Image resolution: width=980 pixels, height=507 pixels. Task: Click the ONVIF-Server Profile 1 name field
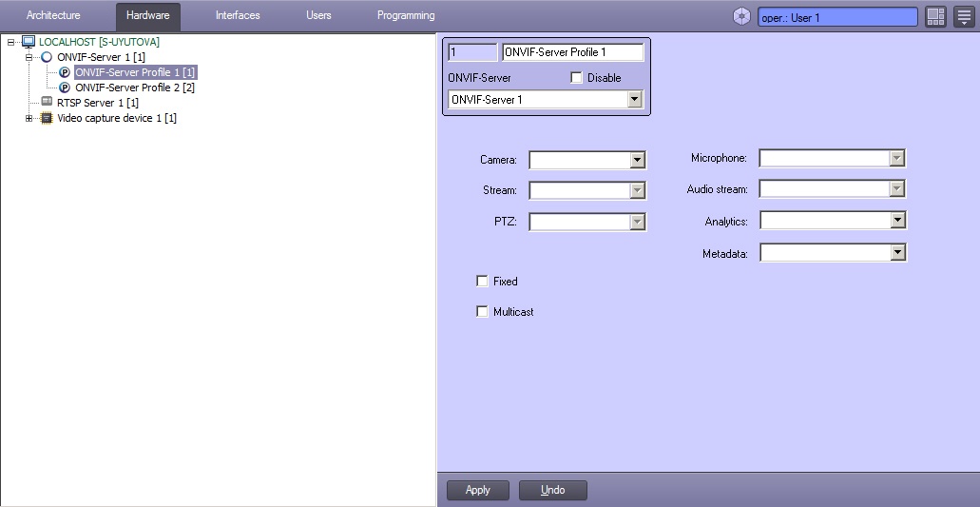(572, 52)
